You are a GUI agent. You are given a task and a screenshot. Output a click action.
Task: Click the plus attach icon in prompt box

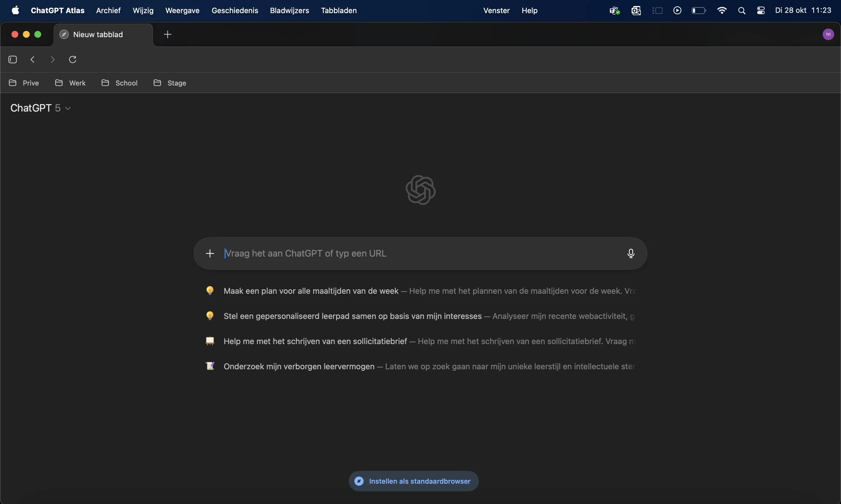point(210,253)
